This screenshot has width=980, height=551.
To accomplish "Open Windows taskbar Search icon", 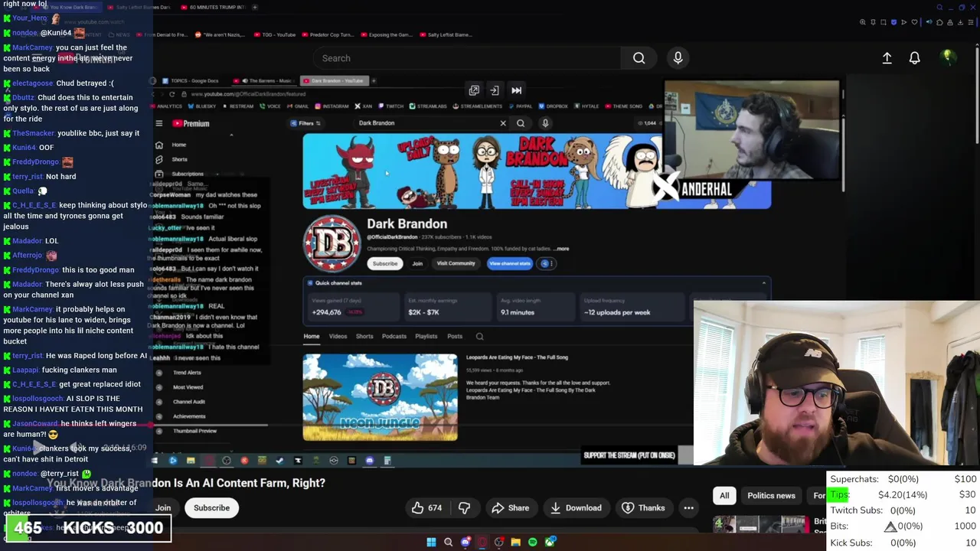I will [448, 543].
